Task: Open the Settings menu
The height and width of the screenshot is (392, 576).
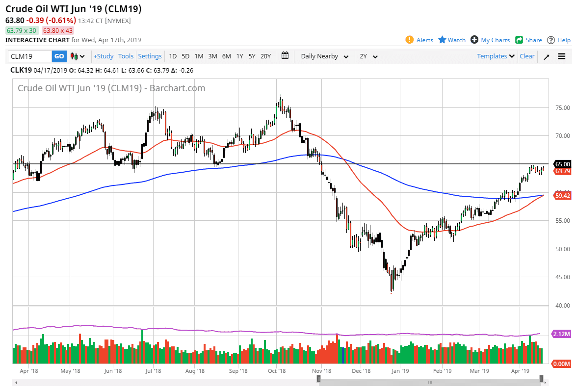Action: click(x=150, y=56)
